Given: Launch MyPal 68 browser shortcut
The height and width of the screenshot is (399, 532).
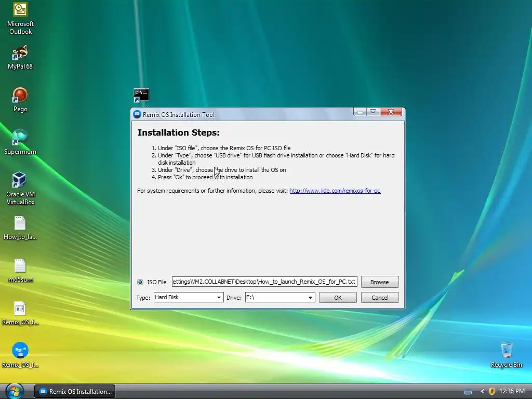Looking at the screenshot, I should (x=20, y=57).
